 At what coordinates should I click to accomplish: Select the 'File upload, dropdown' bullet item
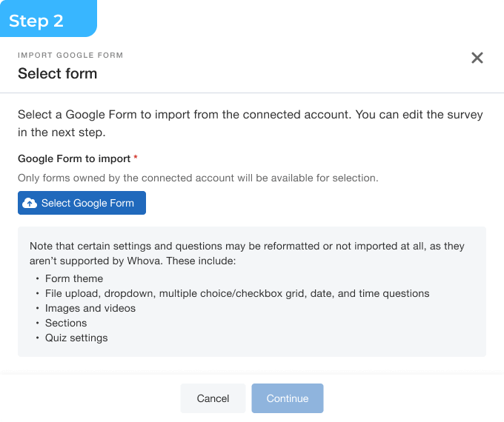click(x=237, y=293)
